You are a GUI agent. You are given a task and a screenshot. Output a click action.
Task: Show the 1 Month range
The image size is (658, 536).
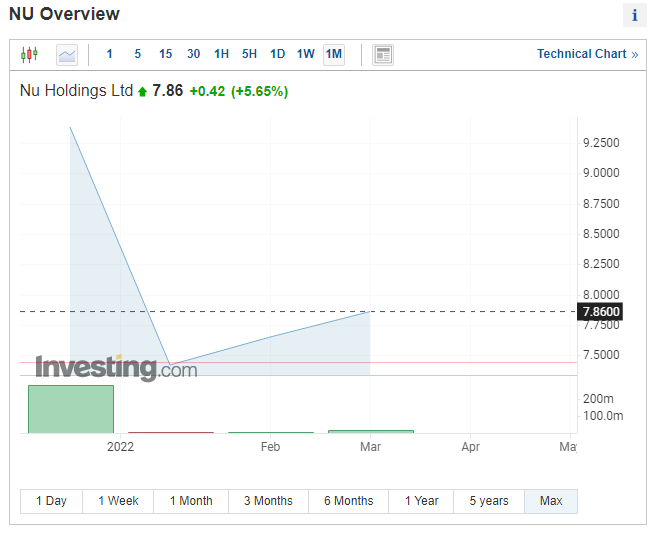tap(191, 501)
